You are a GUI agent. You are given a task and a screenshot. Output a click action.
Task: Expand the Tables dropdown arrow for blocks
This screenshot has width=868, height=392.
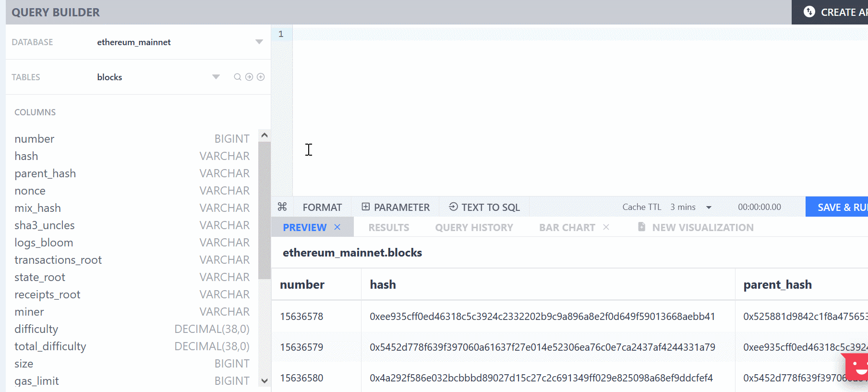[x=216, y=77]
